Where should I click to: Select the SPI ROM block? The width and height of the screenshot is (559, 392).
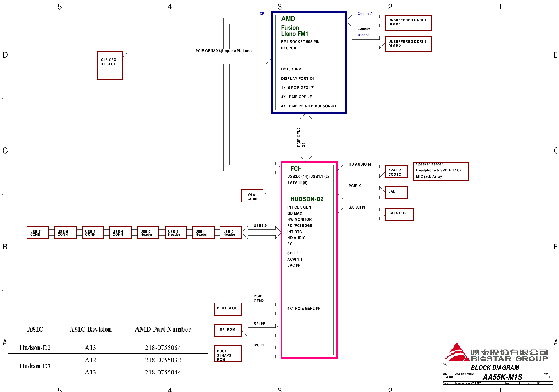[x=228, y=331]
